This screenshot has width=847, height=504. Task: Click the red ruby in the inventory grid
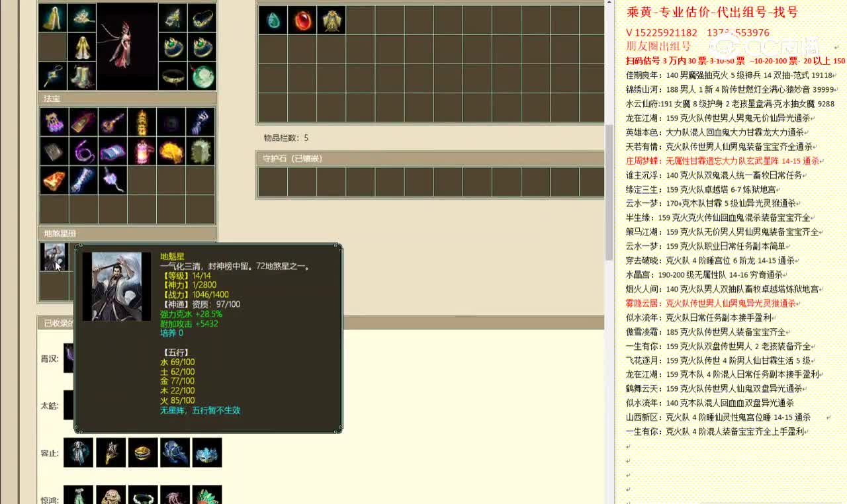pos(302,21)
